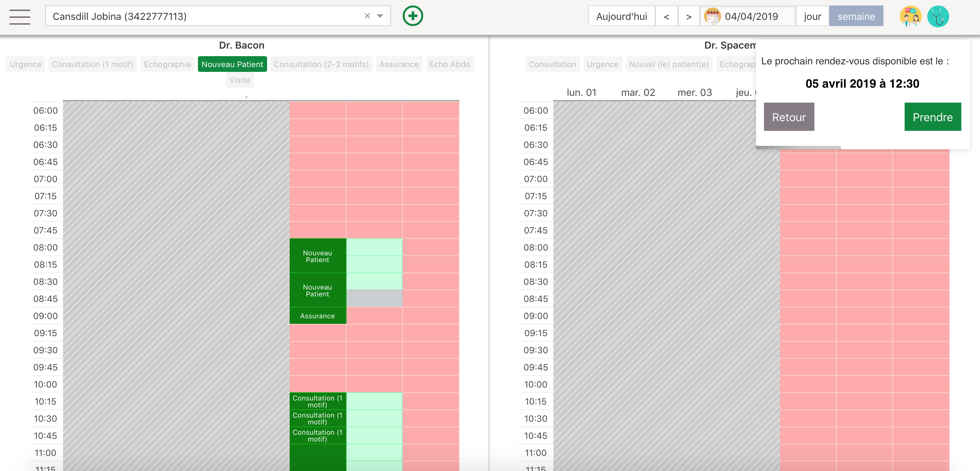
Task: Select Consultation (1 motif) filter
Action: click(x=93, y=64)
